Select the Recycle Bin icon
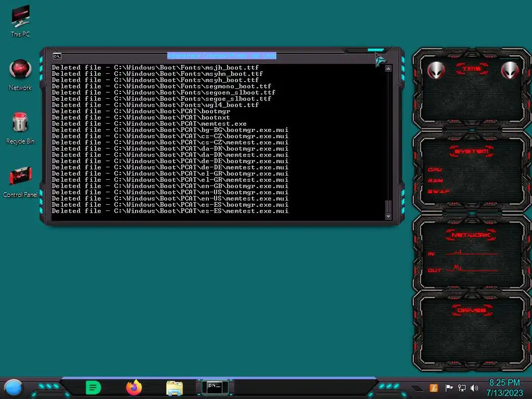The width and height of the screenshot is (532, 399). pos(20,128)
